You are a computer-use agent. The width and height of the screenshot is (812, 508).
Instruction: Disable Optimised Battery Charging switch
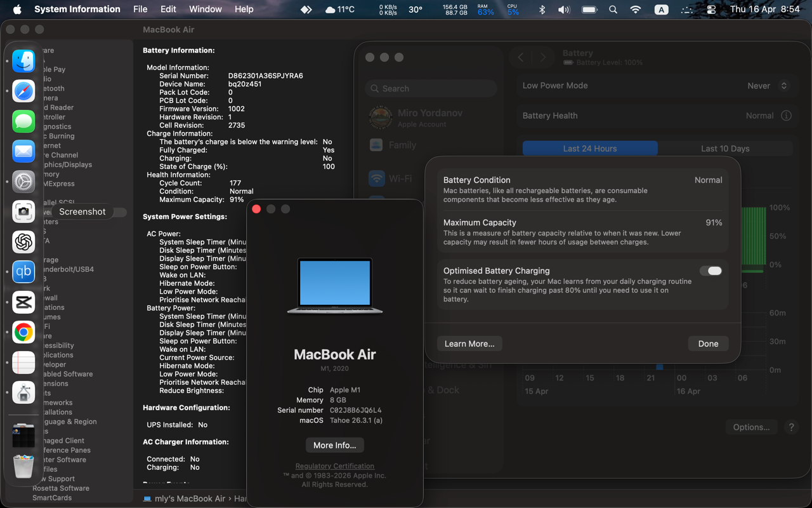pos(710,271)
